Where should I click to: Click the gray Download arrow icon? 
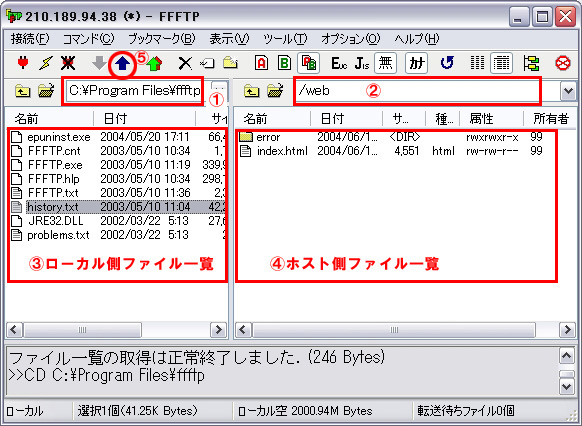(x=99, y=63)
